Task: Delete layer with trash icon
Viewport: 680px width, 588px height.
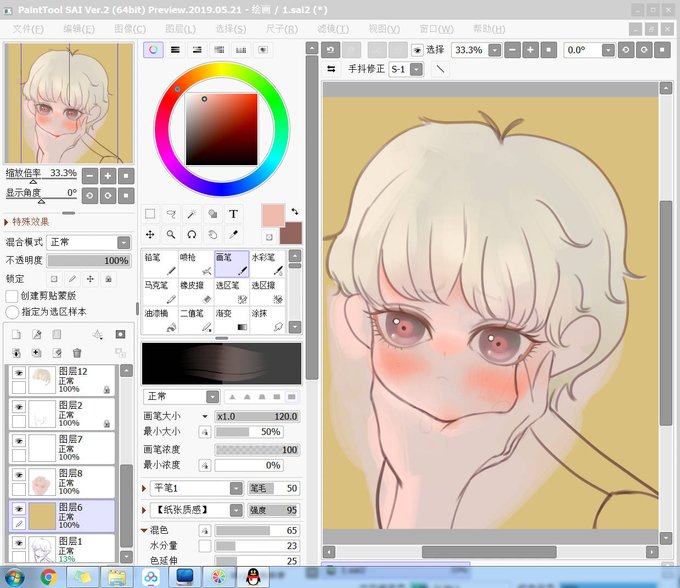Action: click(77, 353)
